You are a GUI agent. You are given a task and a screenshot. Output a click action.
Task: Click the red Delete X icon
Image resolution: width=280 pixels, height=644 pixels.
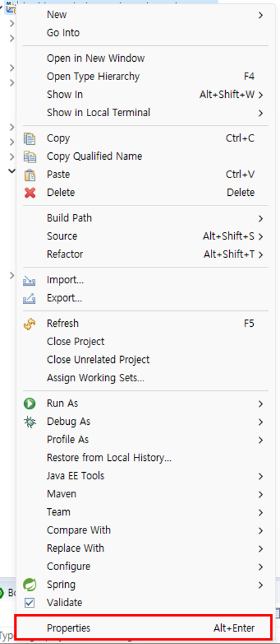pyautogui.click(x=30, y=192)
